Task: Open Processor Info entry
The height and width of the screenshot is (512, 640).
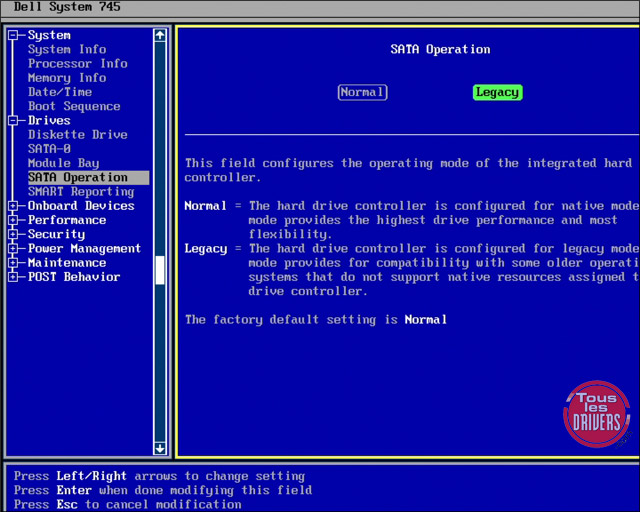Action: point(78,64)
